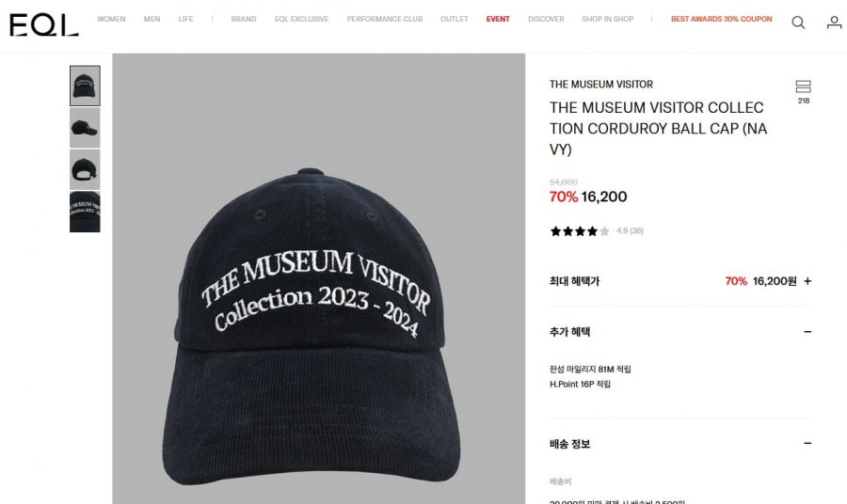Screen dimensions: 847x504
Task: Select the fourth embroidery close-up thumbnail
Action: tap(85, 213)
